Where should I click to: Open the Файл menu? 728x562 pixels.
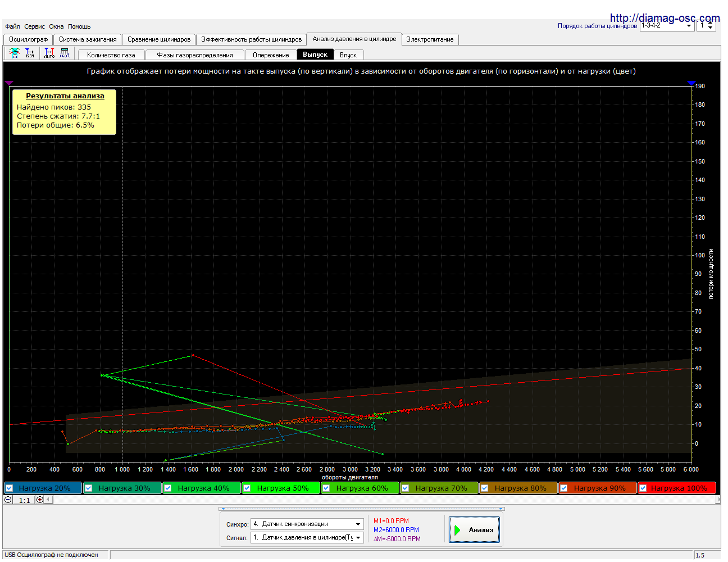point(12,26)
